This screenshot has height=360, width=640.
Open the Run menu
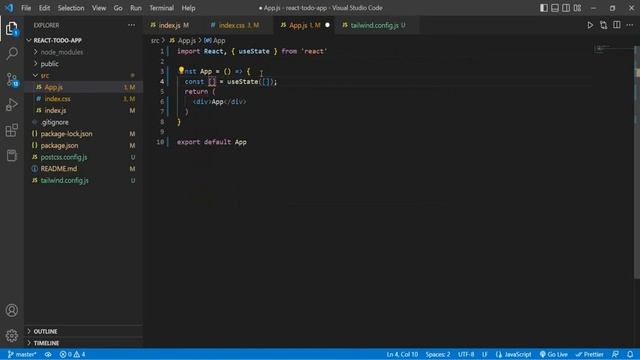coord(136,8)
